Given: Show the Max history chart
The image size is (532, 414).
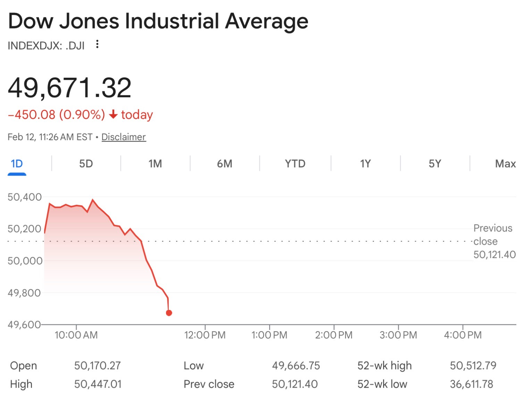Looking at the screenshot, I should [505, 164].
